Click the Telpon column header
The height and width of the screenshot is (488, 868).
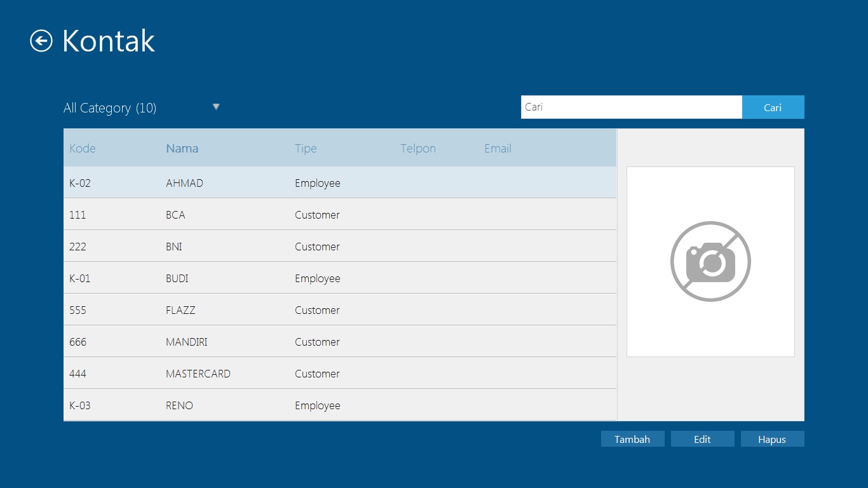tap(418, 149)
